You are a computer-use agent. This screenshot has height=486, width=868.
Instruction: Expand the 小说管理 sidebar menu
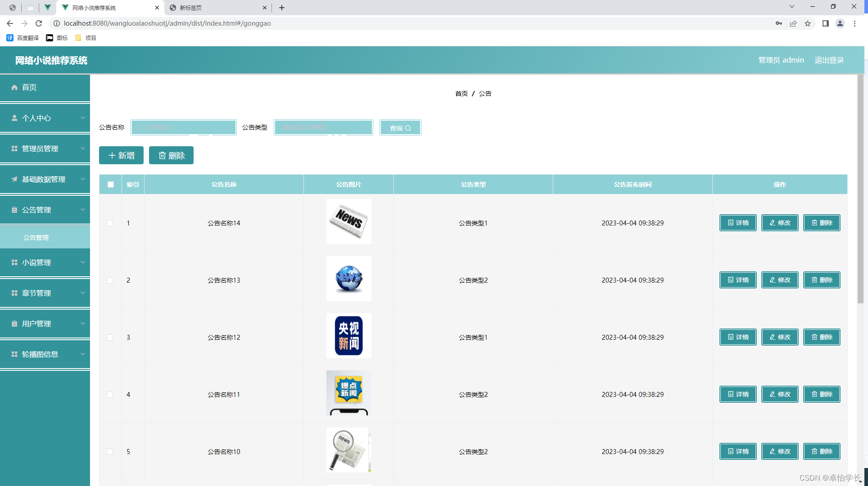pyautogui.click(x=45, y=262)
